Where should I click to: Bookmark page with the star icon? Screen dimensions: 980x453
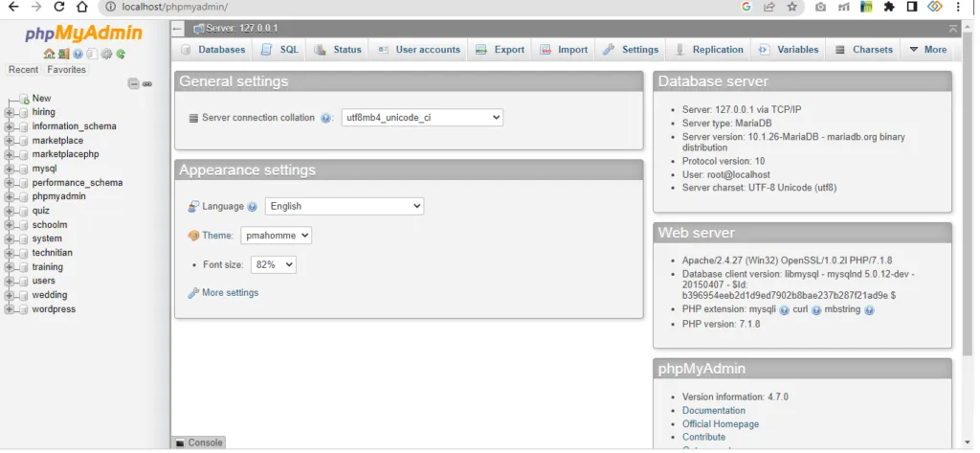point(791,7)
